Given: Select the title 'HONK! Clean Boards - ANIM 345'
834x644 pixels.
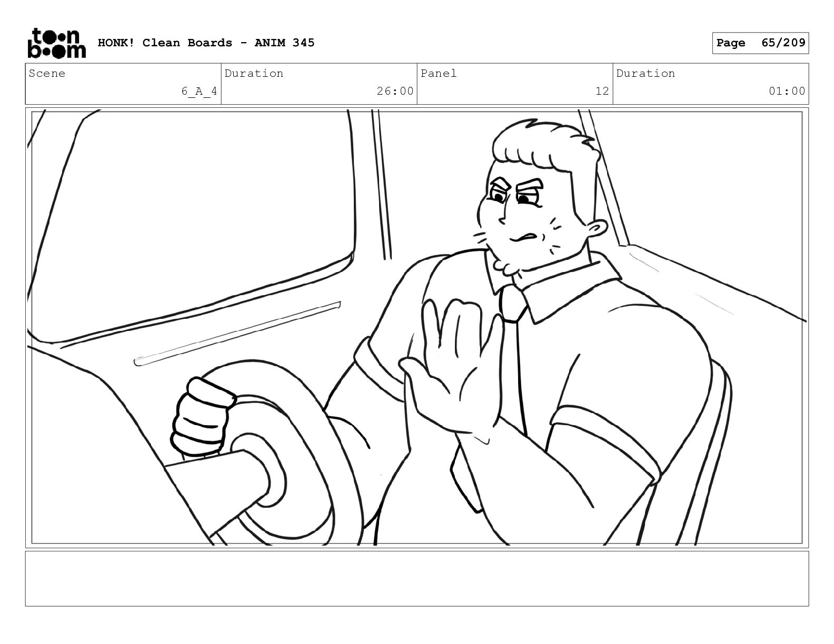Looking at the screenshot, I should [x=206, y=43].
